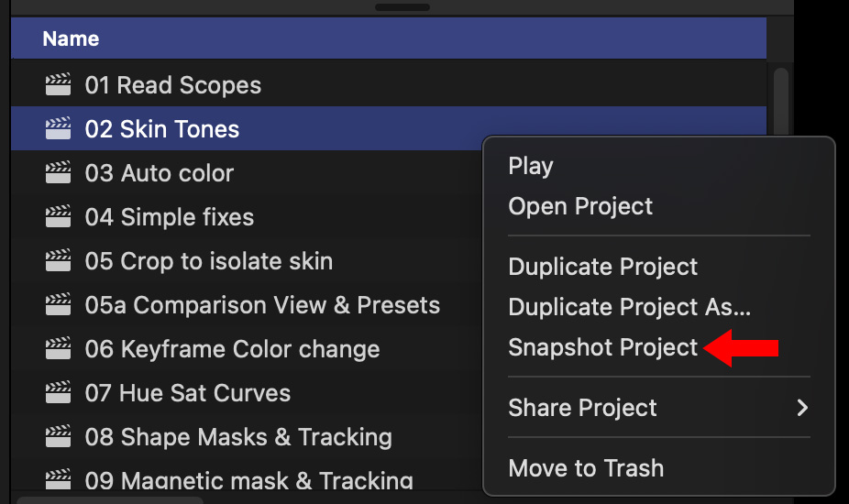Screen dimensions: 849x504
Task: Sort list by the Name column header
Action: pos(71,39)
